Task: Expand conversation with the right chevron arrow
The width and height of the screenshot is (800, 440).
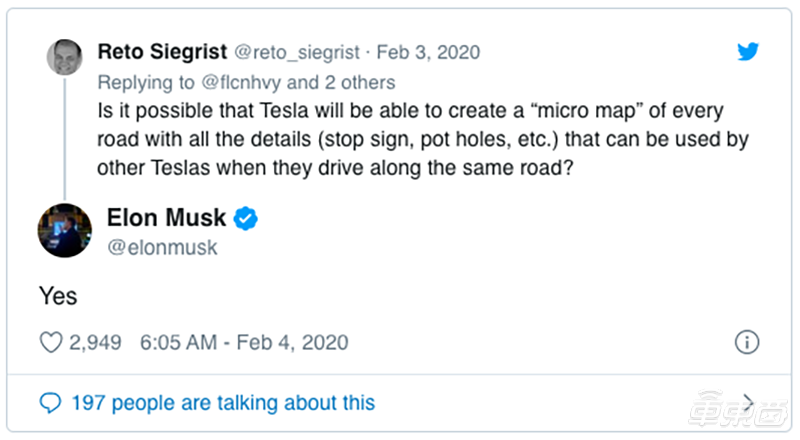Action: coord(748,403)
